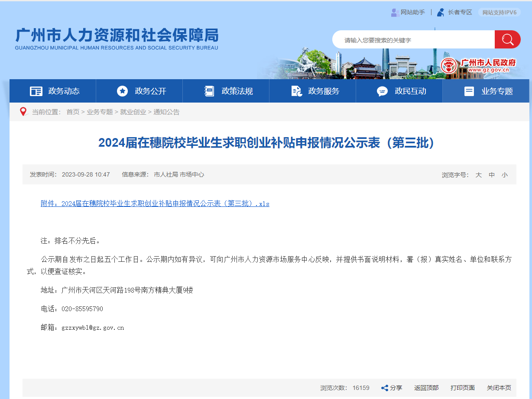Open 就业创业 breadcrumb link
This screenshot has height=399, width=532.
point(133,112)
